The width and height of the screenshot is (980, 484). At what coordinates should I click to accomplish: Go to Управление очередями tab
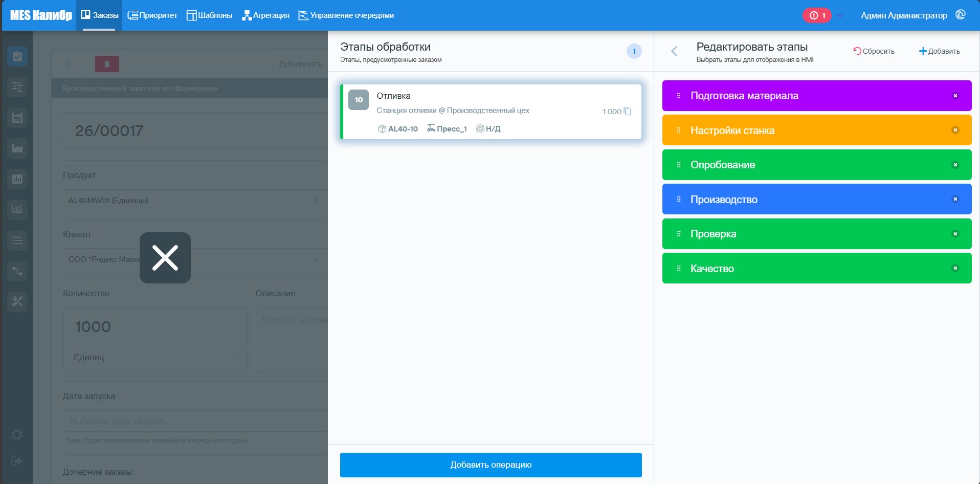pyautogui.click(x=346, y=15)
